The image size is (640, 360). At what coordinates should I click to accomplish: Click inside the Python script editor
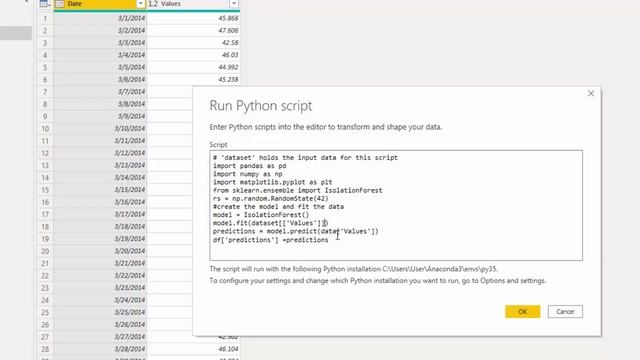pyautogui.click(x=396, y=205)
